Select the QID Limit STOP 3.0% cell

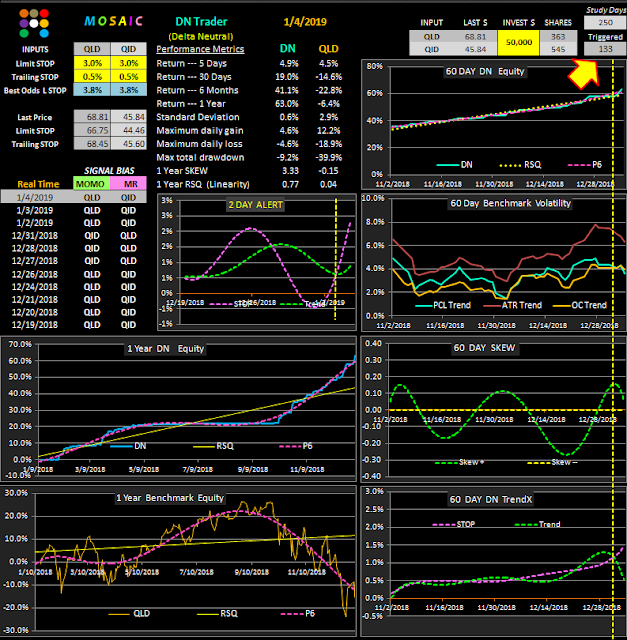[129, 63]
